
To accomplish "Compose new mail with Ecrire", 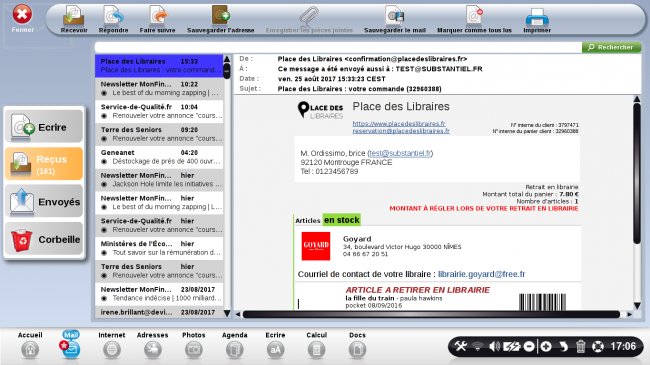I will click(x=44, y=127).
